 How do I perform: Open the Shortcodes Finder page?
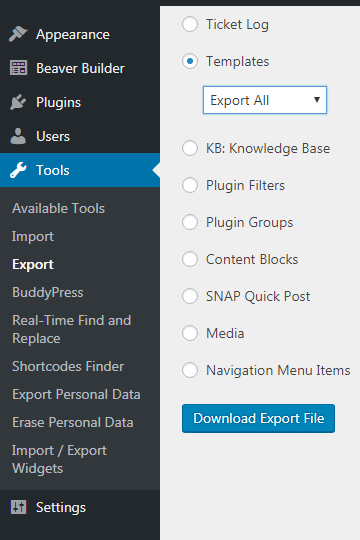click(x=68, y=366)
